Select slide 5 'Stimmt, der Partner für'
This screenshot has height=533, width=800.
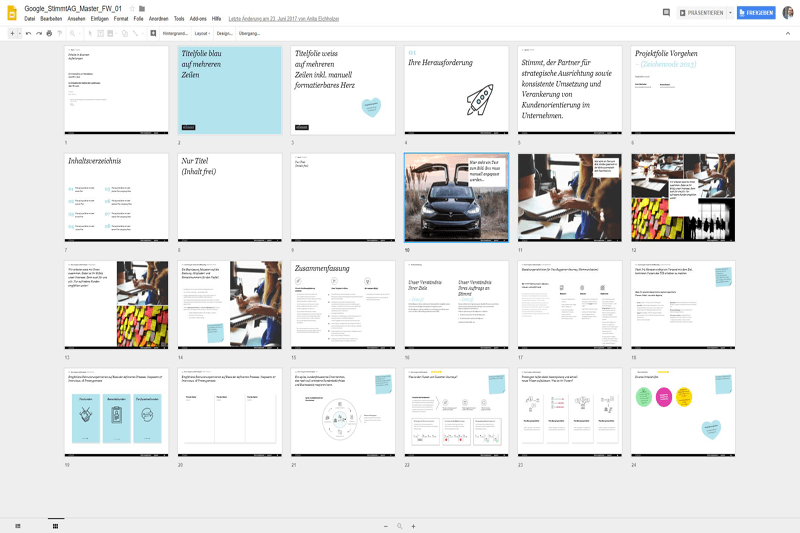(x=569, y=90)
